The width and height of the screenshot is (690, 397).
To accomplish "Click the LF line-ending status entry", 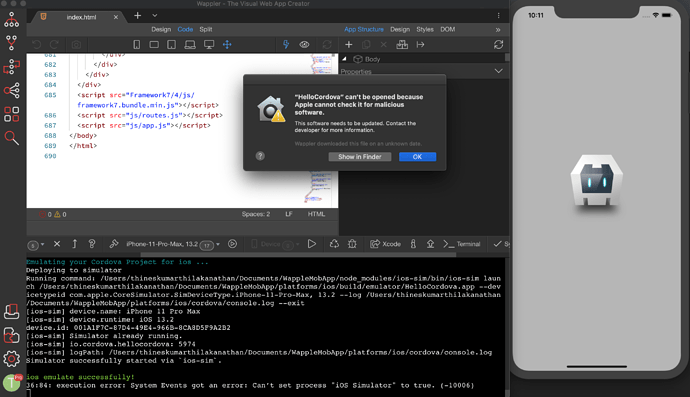I will click(x=289, y=214).
